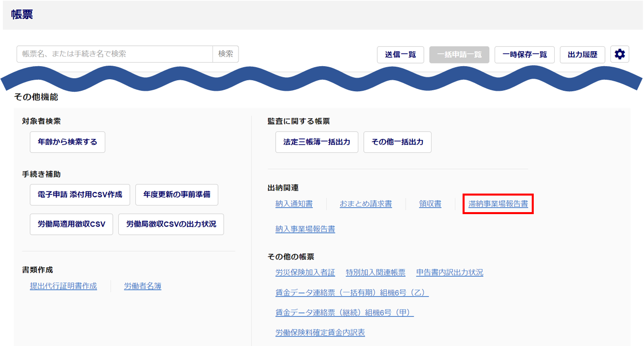The height and width of the screenshot is (346, 644).
Task: Open the 領収書 link
Action: coord(430,204)
